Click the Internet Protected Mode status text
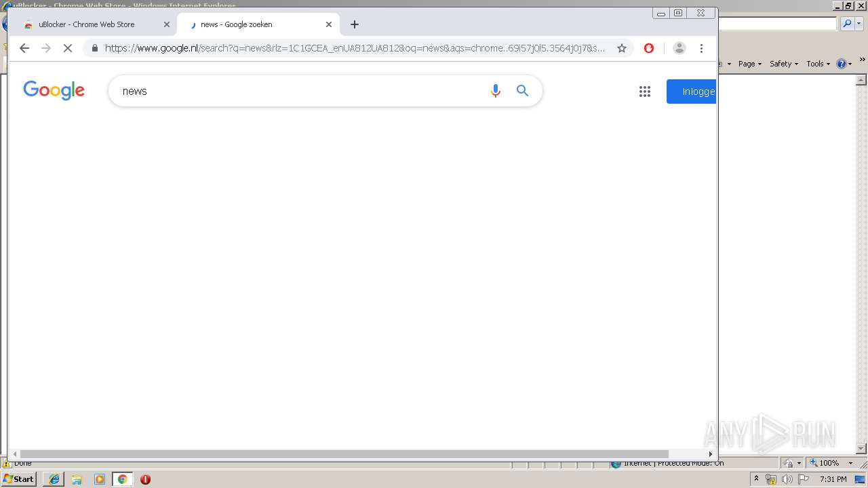The height and width of the screenshot is (488, 868). point(673,464)
